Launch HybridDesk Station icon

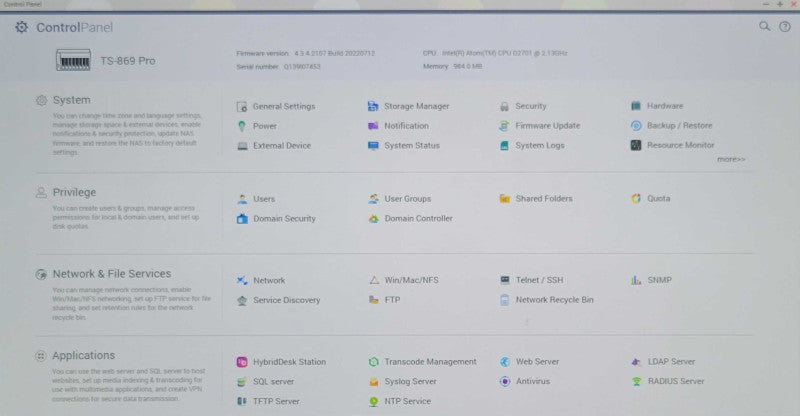click(242, 362)
